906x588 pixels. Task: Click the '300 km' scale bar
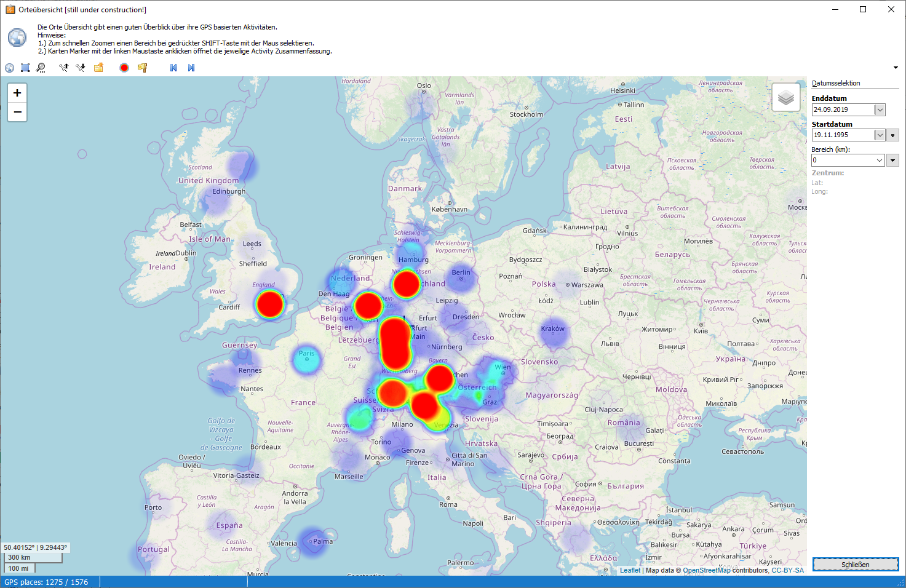pos(33,557)
